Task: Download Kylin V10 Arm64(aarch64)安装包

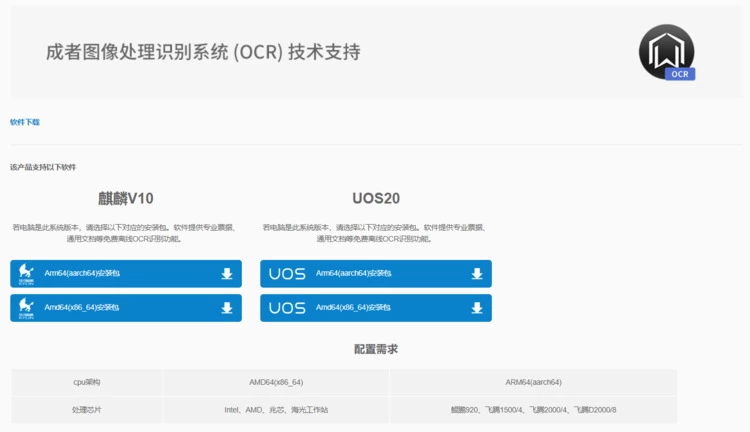Action: 82,274
